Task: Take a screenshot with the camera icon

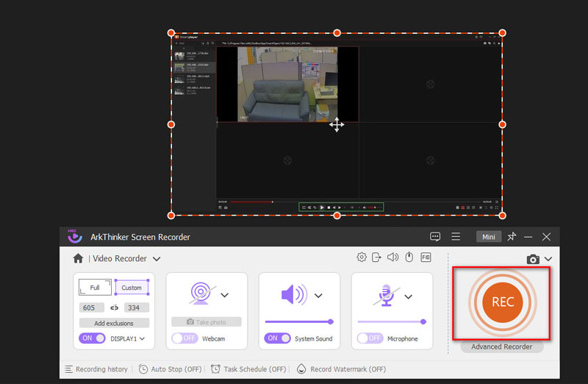Action: point(533,259)
